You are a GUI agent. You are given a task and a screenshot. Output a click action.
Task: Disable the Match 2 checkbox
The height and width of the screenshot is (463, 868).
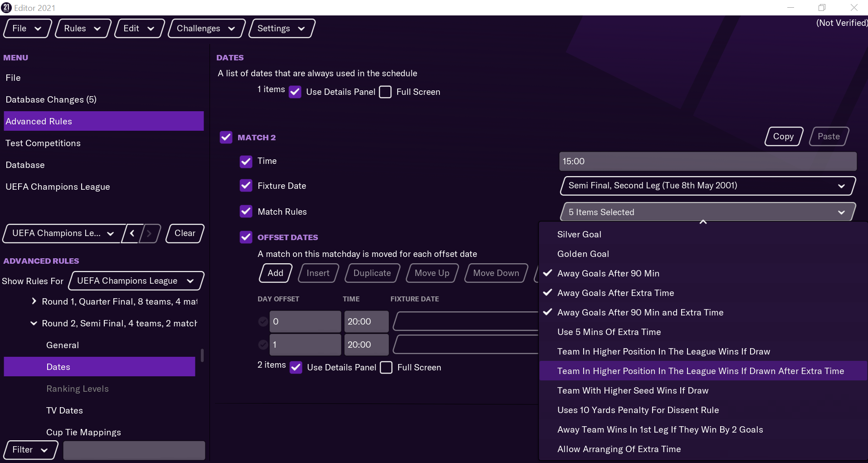[226, 137]
